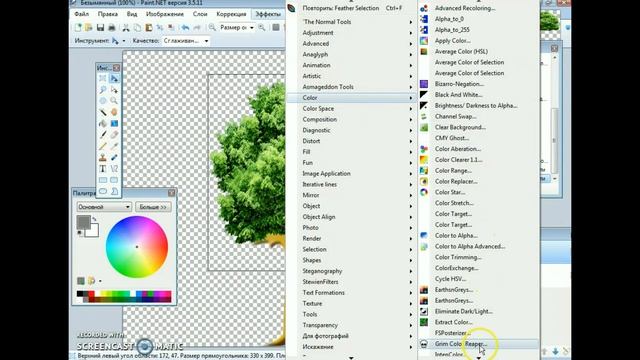Click the menu scroll-down arrow under Искажение

(351, 358)
